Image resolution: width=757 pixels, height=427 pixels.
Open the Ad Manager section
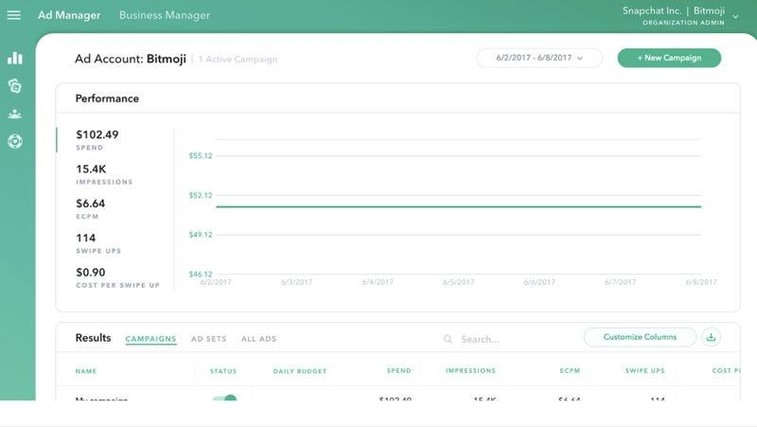[69, 15]
